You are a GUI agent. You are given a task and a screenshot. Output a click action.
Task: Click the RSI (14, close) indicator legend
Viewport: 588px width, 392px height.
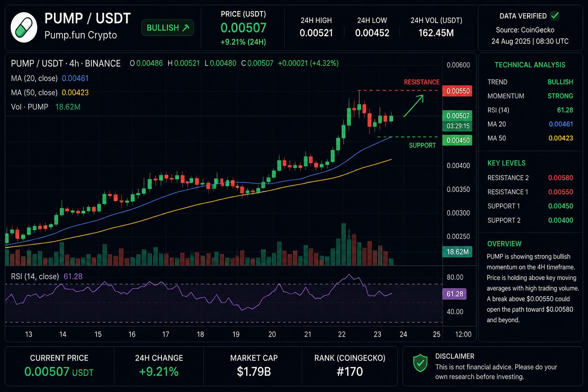47,276
